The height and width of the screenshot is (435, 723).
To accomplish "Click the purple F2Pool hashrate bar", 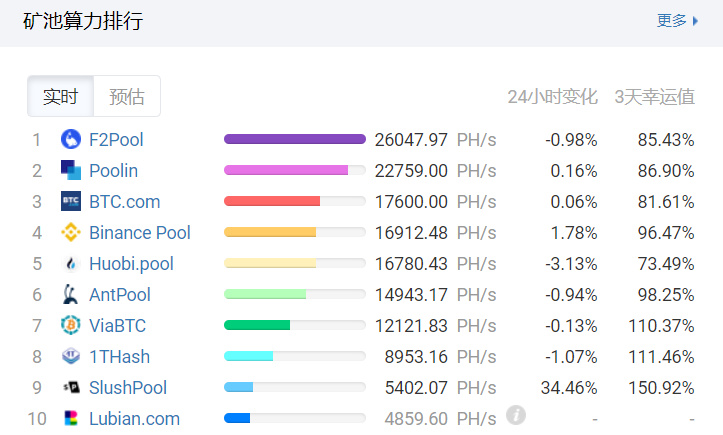I will pos(294,139).
